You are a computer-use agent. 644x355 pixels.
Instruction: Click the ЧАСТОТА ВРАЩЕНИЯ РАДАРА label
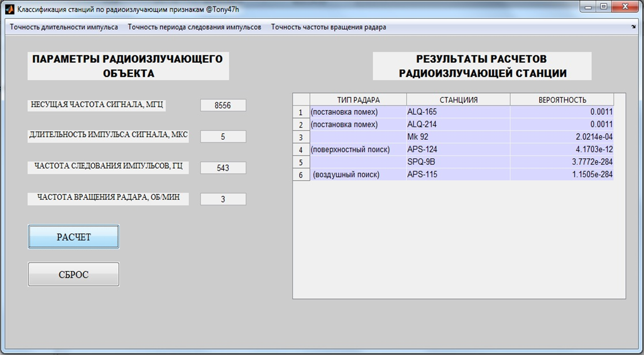pos(108,199)
